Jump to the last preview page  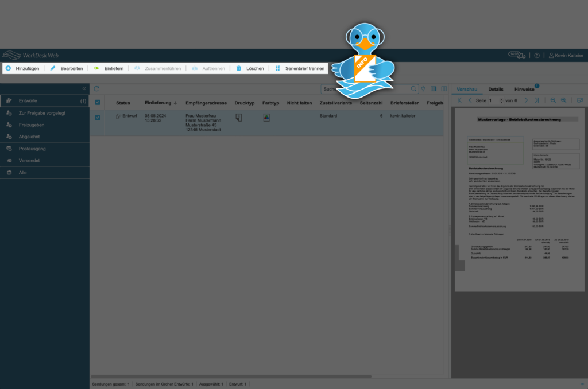click(537, 100)
